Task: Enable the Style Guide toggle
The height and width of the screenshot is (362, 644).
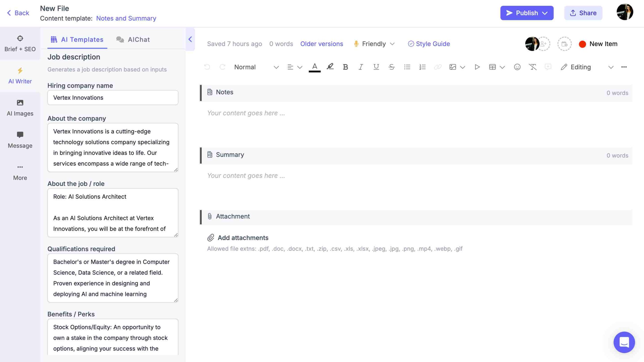Action: (429, 44)
